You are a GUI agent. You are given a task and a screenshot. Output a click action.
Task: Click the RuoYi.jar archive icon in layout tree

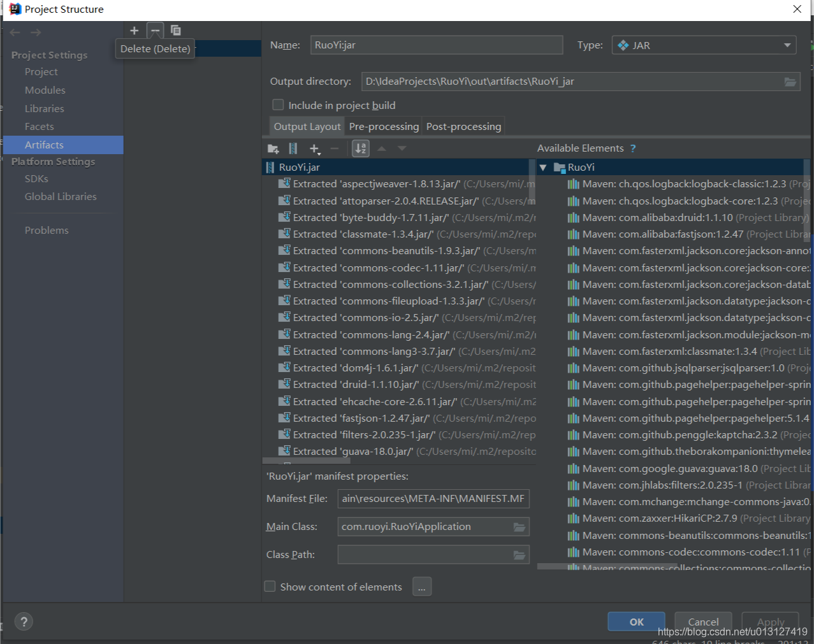coord(271,168)
